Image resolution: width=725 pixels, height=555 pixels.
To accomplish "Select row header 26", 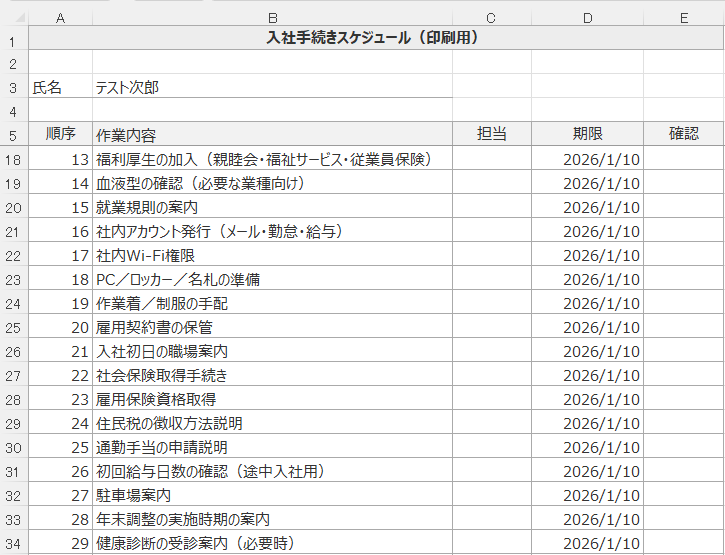I will (x=14, y=351).
